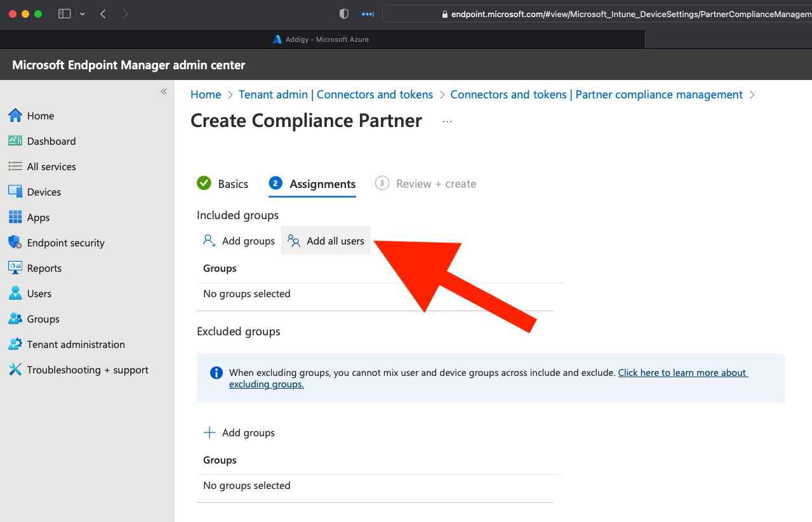Switch to Addigy - Microsoft Azure tab
This screenshot has width=812, height=522.
pos(323,39)
